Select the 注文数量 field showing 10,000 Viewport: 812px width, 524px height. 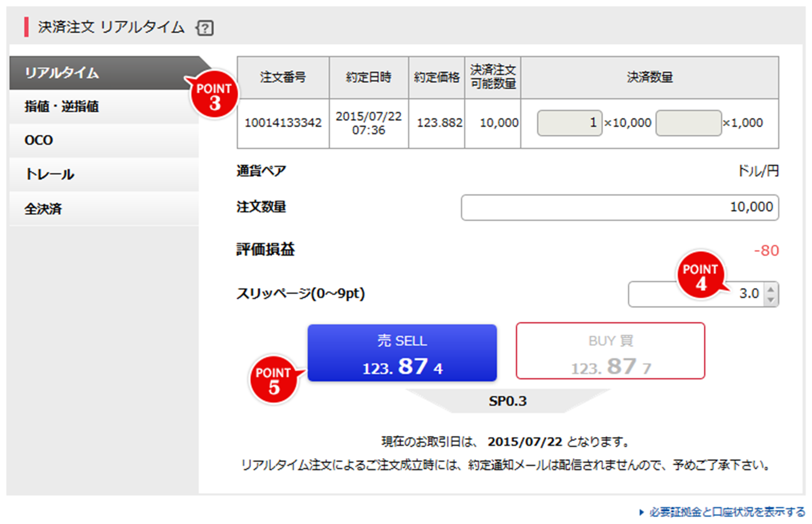(619, 207)
